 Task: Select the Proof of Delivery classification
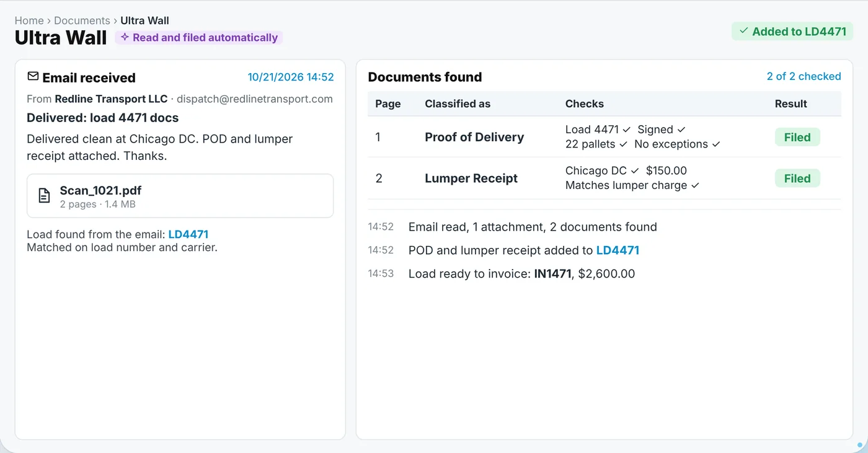click(474, 137)
